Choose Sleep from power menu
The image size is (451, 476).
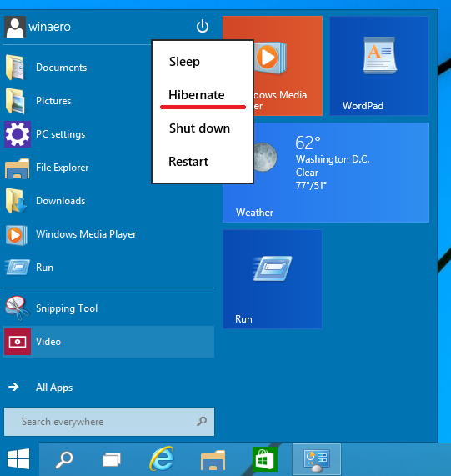coord(184,62)
